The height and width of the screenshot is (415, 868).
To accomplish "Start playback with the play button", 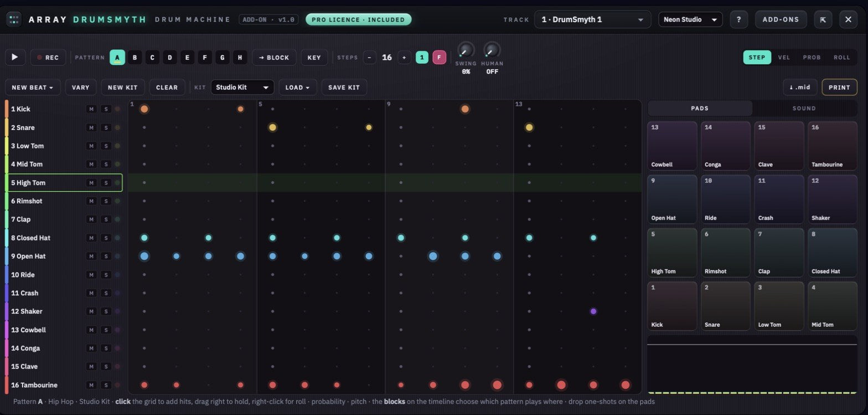I will click(15, 57).
